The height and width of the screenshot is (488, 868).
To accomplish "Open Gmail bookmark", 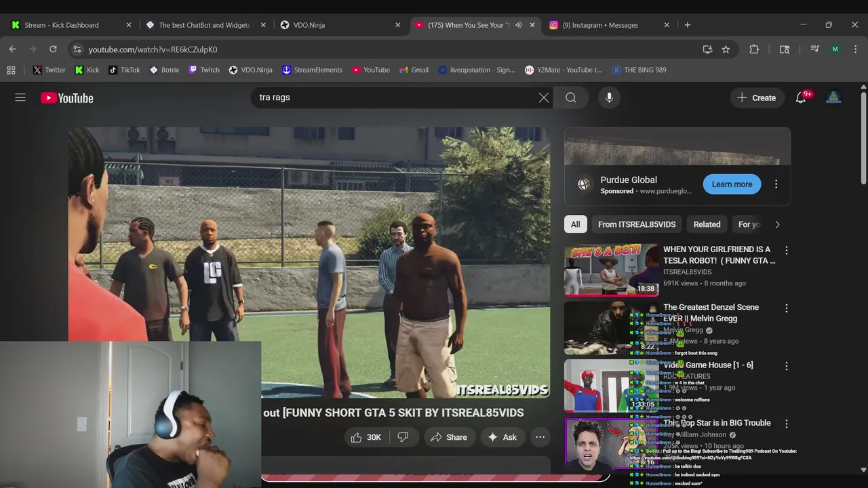I will (414, 70).
